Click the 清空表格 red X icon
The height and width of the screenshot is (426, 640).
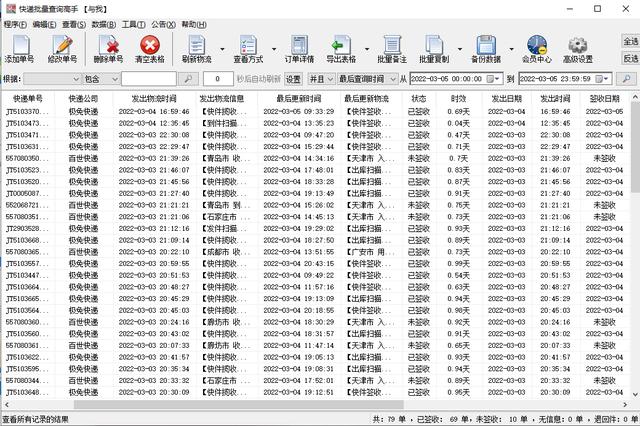click(x=150, y=45)
